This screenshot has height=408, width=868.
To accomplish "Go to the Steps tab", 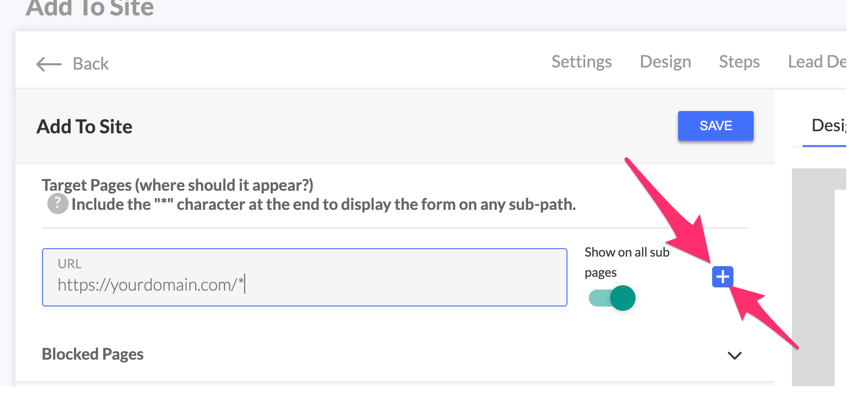I will tap(739, 62).
